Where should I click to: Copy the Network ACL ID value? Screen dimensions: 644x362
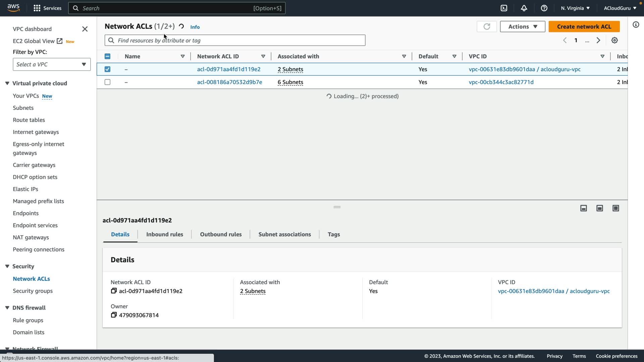[114, 291]
